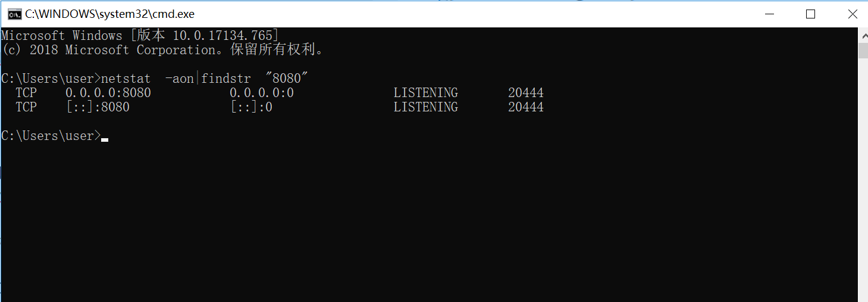Click the scrollbar up arrow
This screenshot has height=302, width=868.
(863, 35)
